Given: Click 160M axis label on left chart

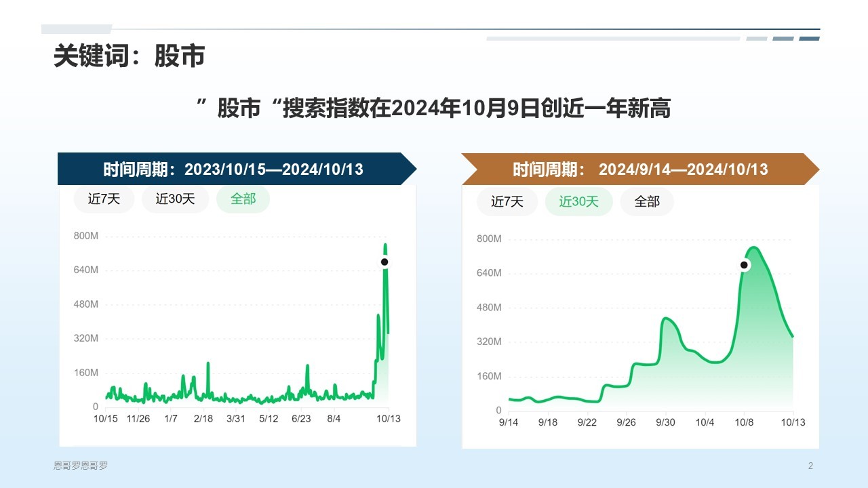Looking at the screenshot, I should pyautogui.click(x=86, y=373).
